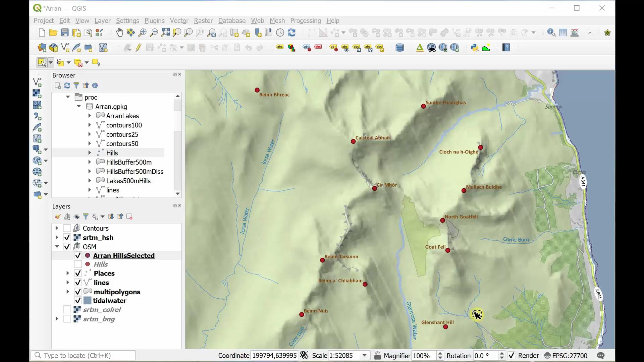
Task: Hide the srtm_hsh layer
Action: point(67,237)
